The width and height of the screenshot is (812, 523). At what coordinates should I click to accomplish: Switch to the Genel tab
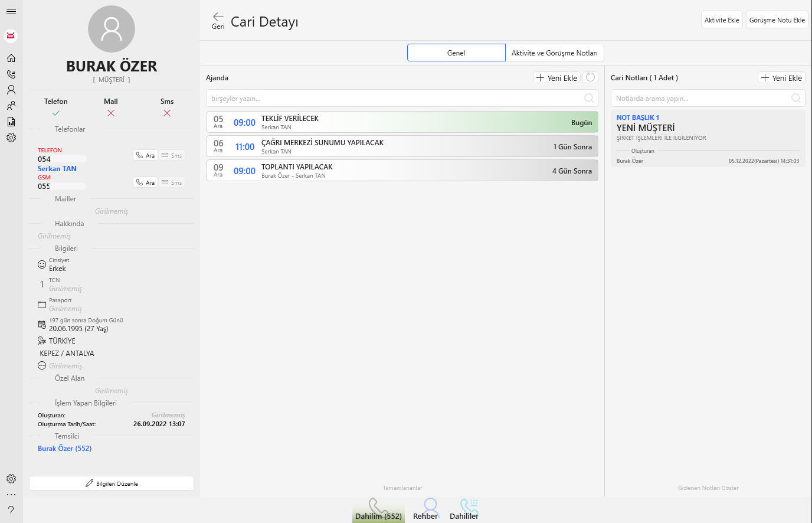point(456,53)
